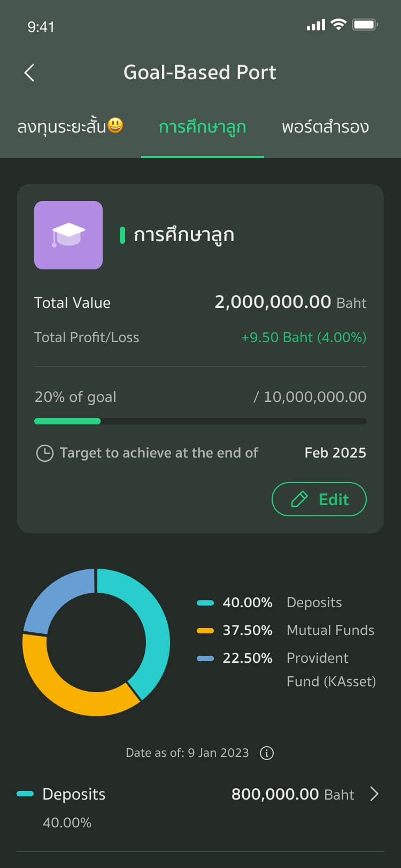Select the การศึกษาลูก tab
This screenshot has width=401, height=868.
coord(202,127)
